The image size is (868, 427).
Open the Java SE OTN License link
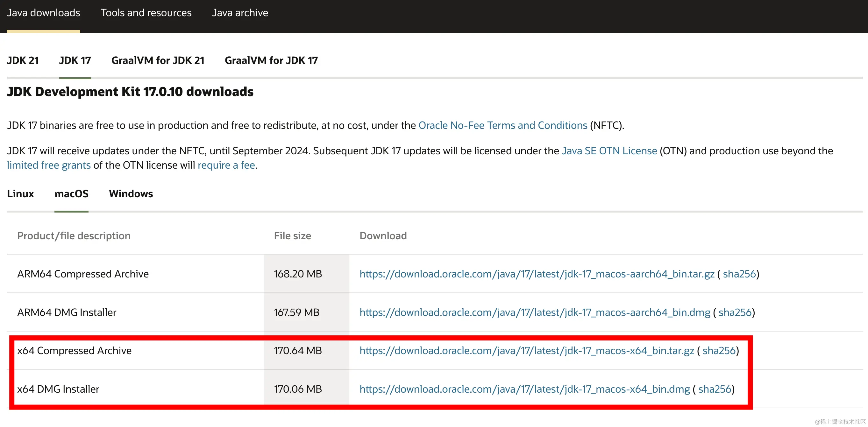click(x=609, y=150)
